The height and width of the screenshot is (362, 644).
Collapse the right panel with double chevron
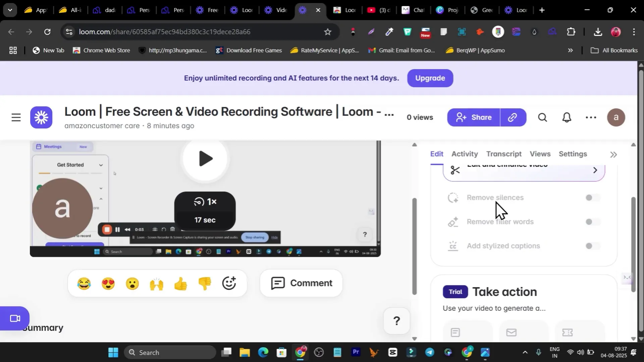click(x=613, y=155)
